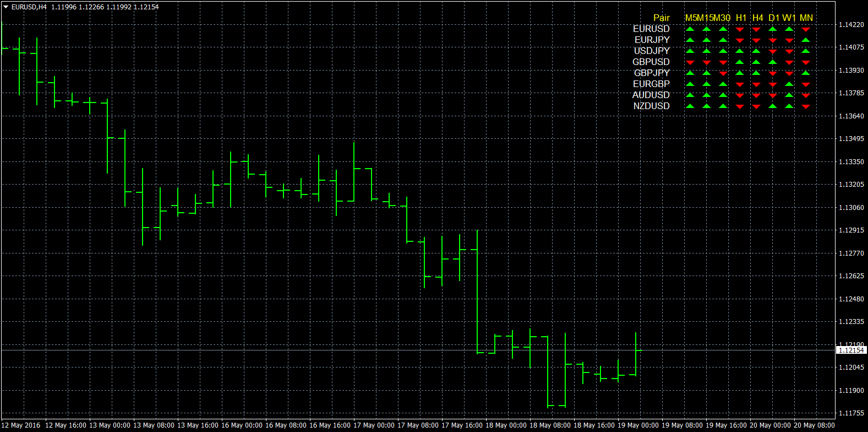Click the D1 timeframe column header
The width and height of the screenshot is (868, 432).
[x=774, y=18]
